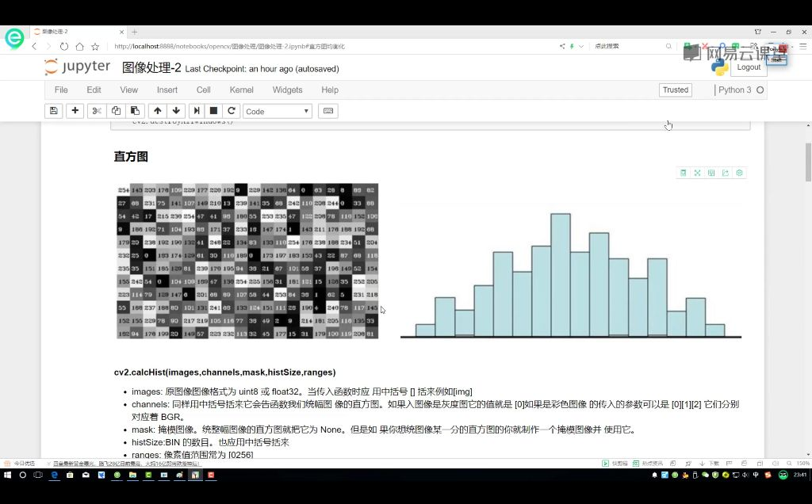This screenshot has width=812, height=504.
Task: Move selected cell up arrow
Action: point(158,111)
